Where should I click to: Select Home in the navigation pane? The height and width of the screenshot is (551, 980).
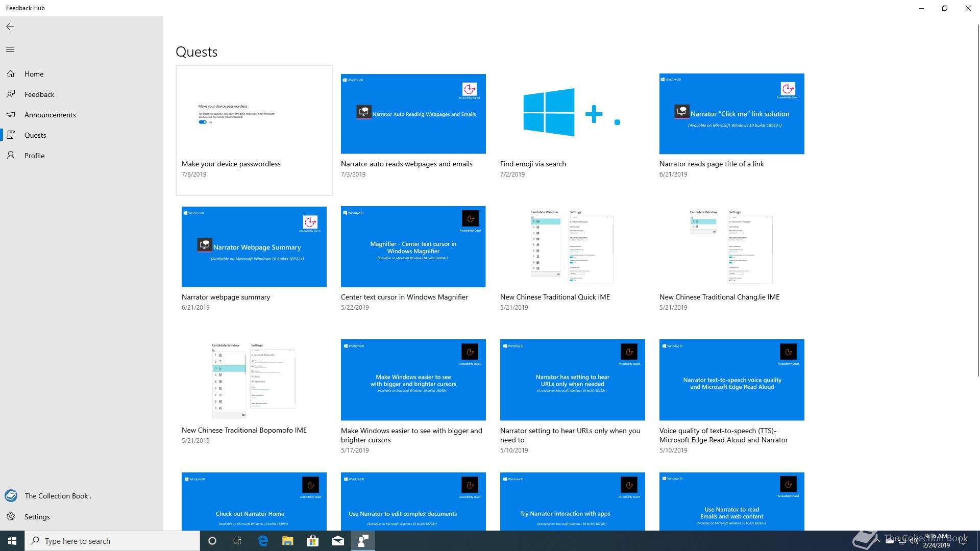click(x=82, y=74)
